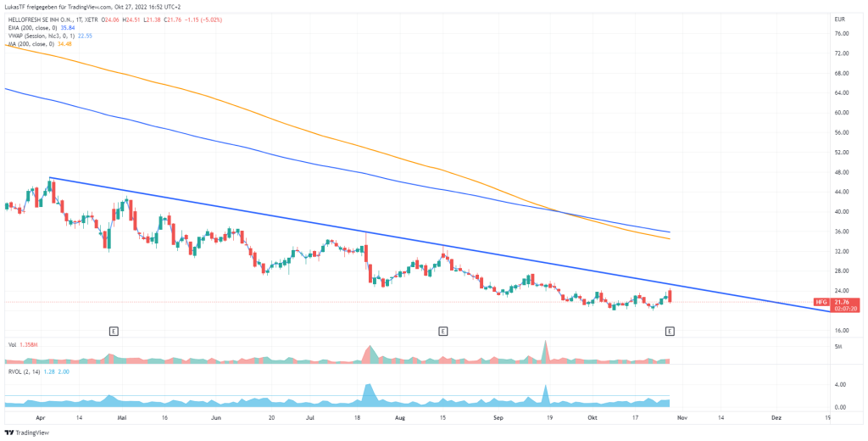
Task: Click the earnings E marker near November
Action: pyautogui.click(x=670, y=330)
